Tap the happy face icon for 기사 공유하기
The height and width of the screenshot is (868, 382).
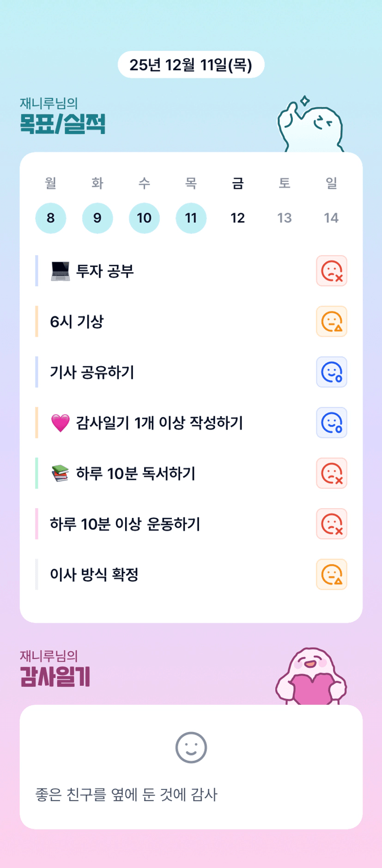tap(331, 372)
